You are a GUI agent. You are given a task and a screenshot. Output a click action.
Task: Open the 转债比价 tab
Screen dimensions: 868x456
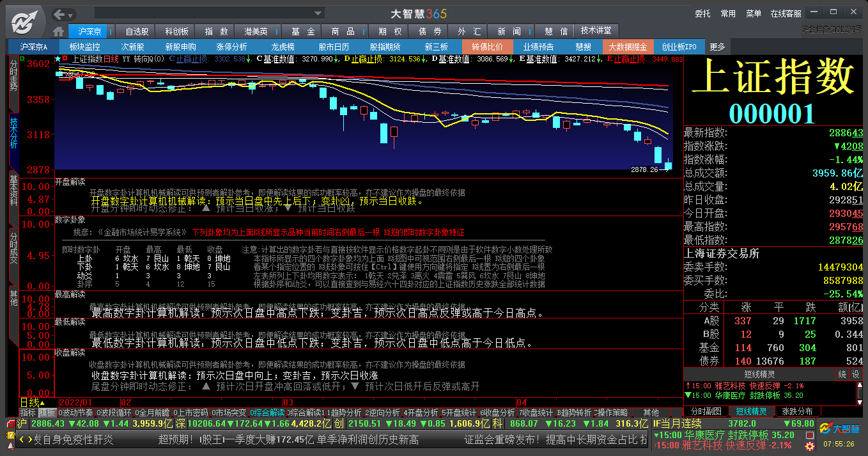tap(488, 47)
